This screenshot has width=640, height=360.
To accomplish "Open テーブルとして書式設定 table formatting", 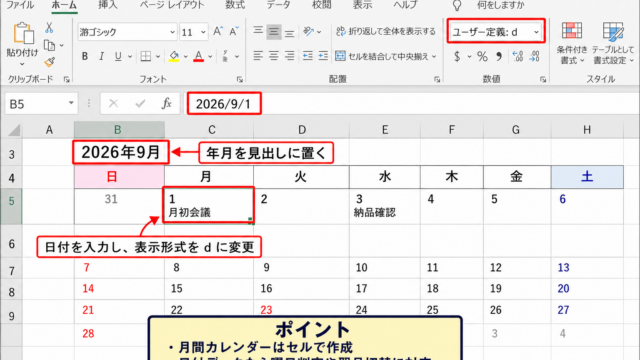I will click(613, 43).
